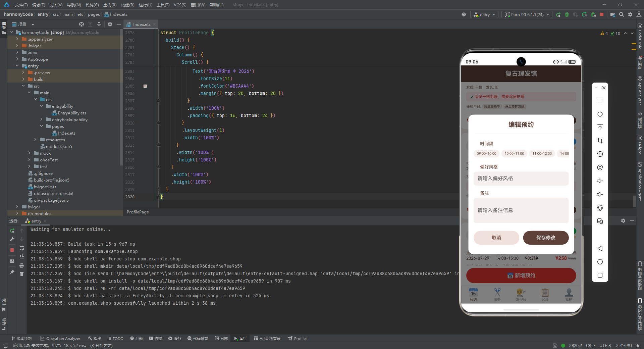Expand the .appanalyzer folder
Image resolution: width=644 pixels, height=349 pixels.
17,39
